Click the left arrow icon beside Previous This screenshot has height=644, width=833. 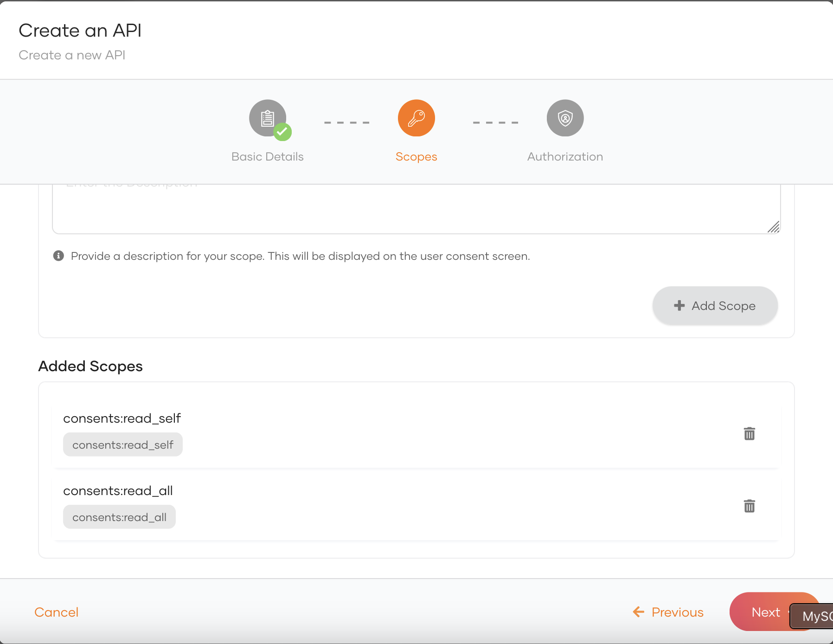pos(639,612)
